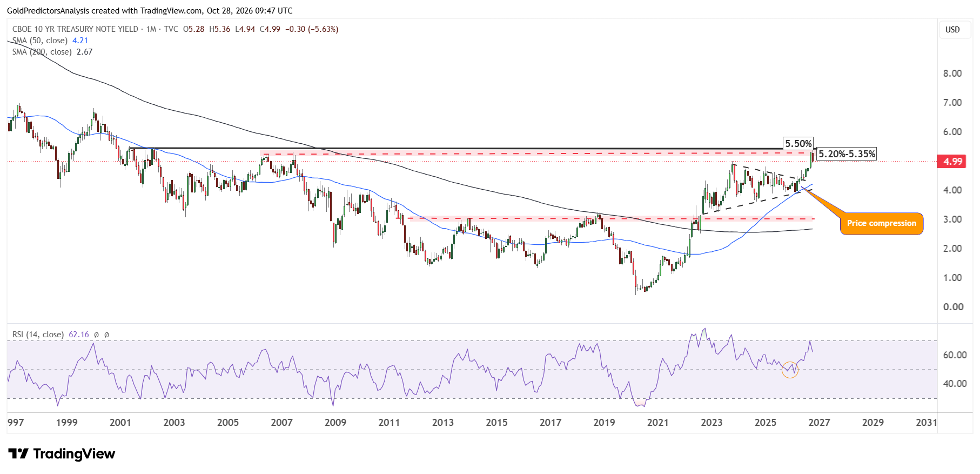Click the 3.00 level on price axis

(952, 219)
